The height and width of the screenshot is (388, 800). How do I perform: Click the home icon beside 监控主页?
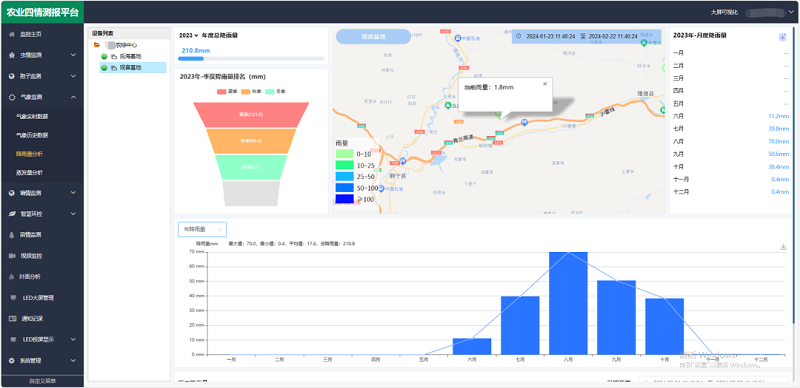point(12,34)
